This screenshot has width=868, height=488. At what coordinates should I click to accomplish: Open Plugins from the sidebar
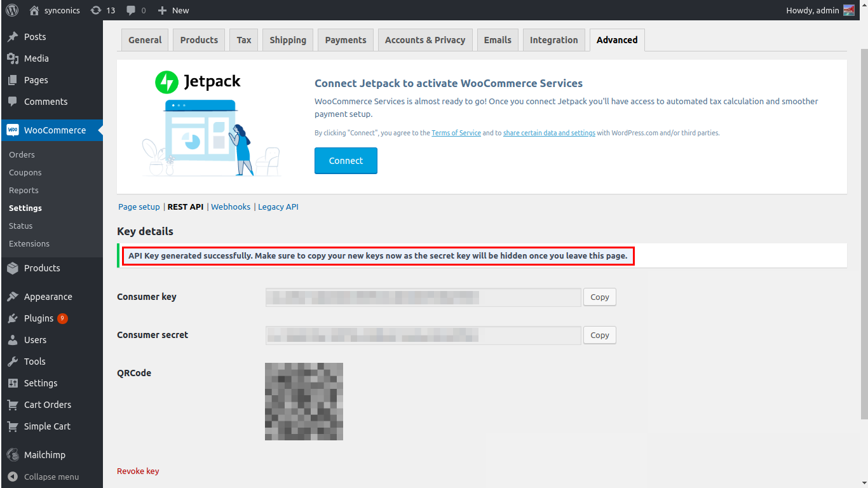click(x=39, y=318)
